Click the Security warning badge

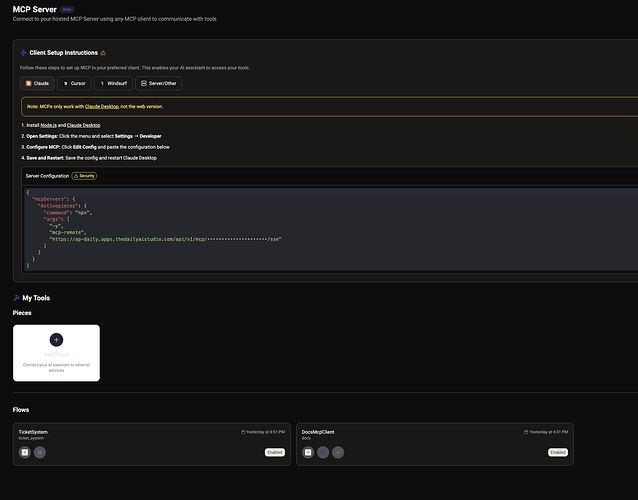(84, 176)
